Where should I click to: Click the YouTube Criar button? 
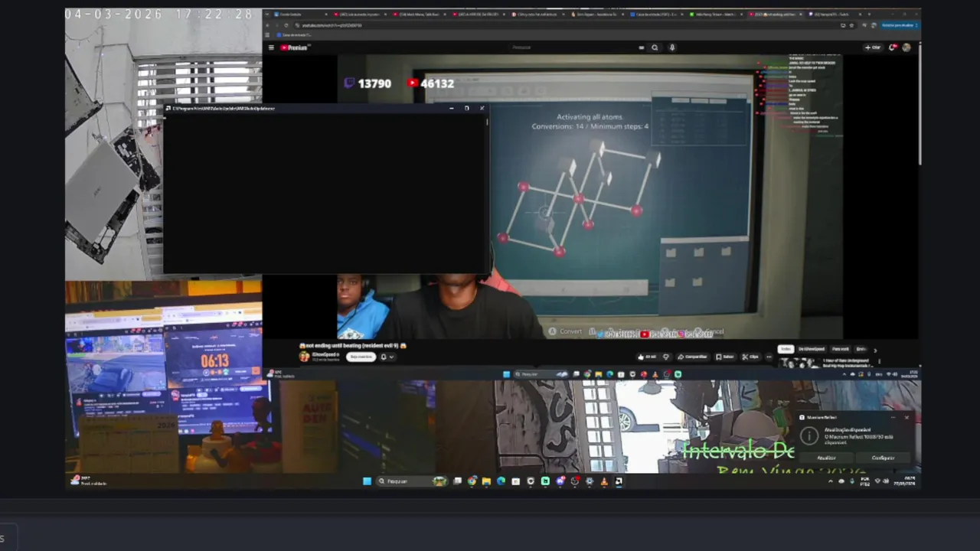(x=873, y=47)
